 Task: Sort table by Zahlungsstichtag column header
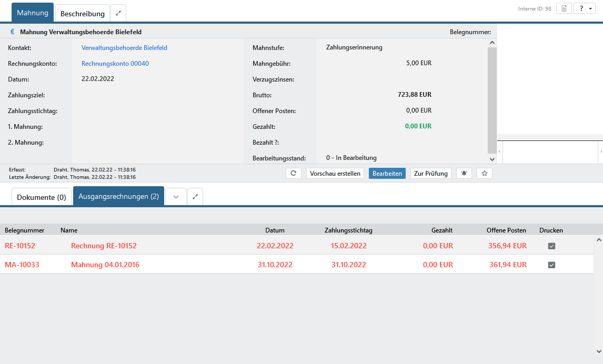tap(348, 230)
